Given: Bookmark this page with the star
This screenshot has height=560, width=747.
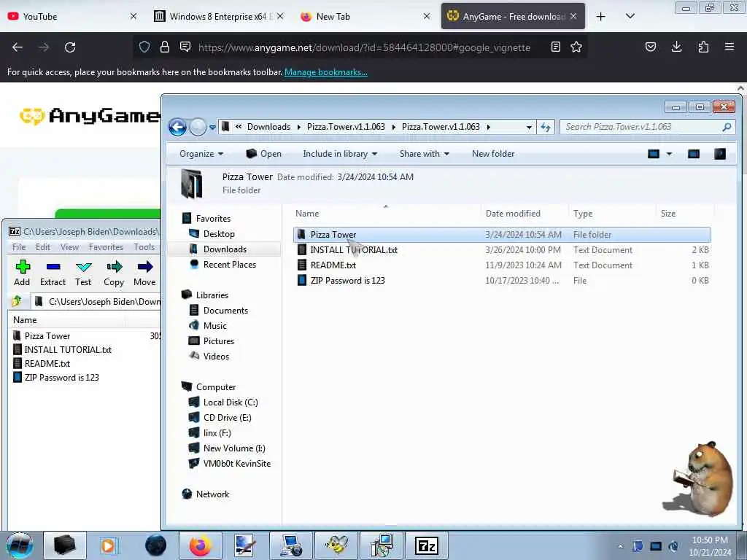Looking at the screenshot, I should pyautogui.click(x=576, y=47).
